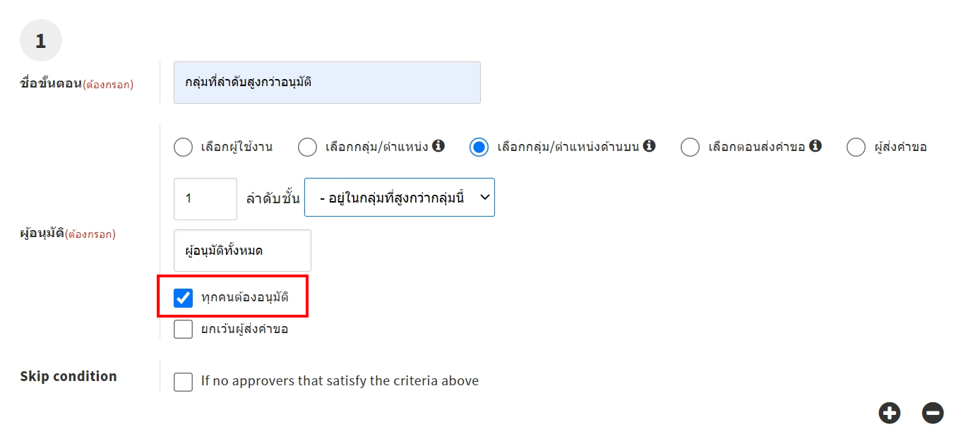The height and width of the screenshot is (446, 980).
Task: Select the เลือกตอนส่งคำขอ radio option
Action: (x=690, y=147)
